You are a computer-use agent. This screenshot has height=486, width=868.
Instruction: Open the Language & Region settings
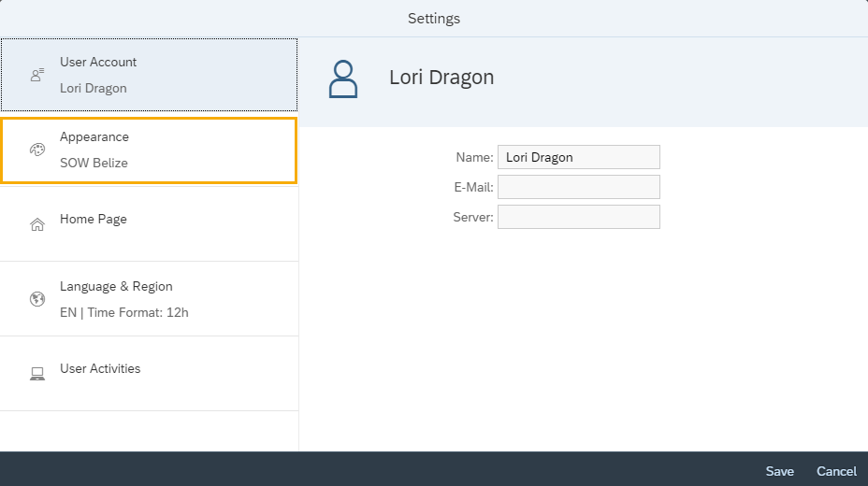[116, 286]
